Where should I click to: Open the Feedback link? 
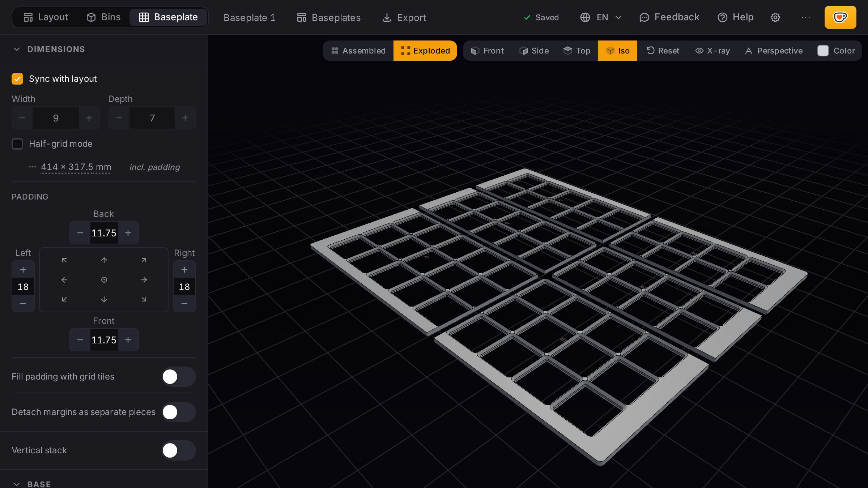point(669,17)
